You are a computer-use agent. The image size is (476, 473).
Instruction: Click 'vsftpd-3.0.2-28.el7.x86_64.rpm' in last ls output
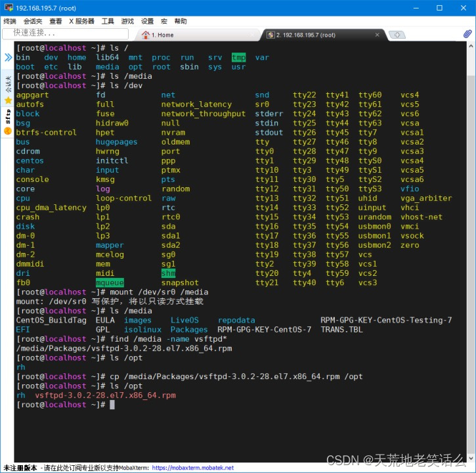[105, 395]
